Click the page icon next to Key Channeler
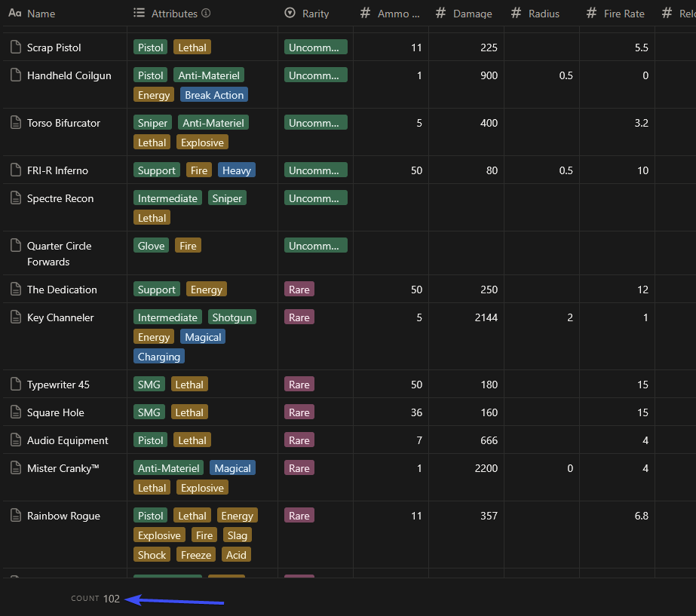Viewport: 696px width, 616px height. tap(16, 317)
